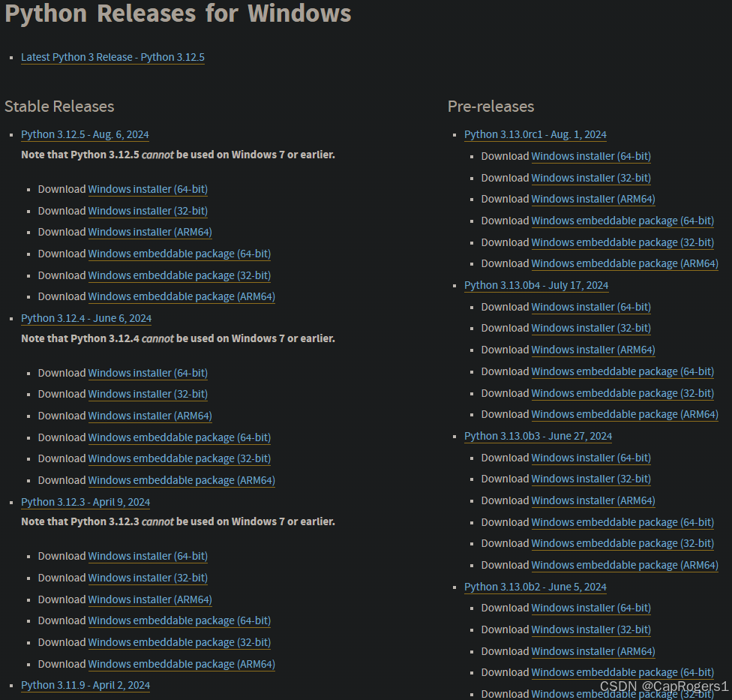Get Python 3.12.5 embeddable package (ARM64)

(181, 296)
